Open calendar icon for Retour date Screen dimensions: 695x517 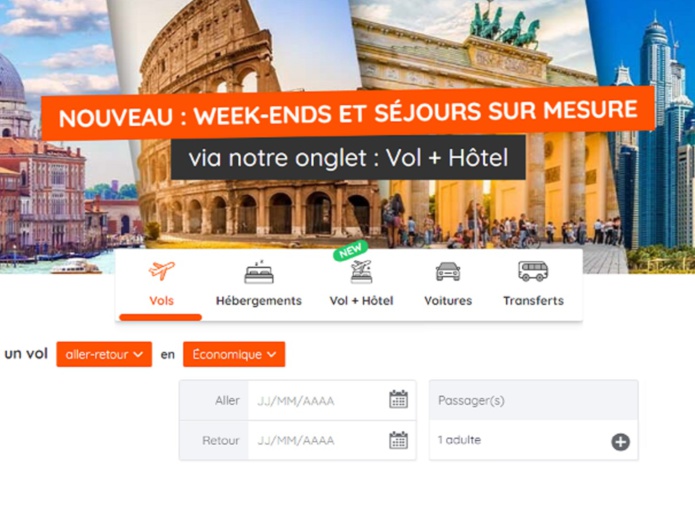[398, 440]
